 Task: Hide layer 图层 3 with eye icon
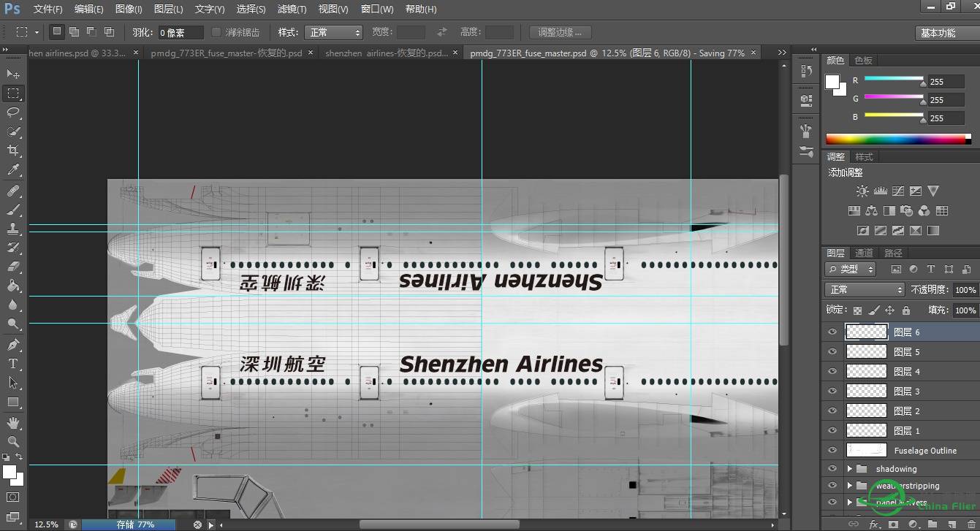832,391
